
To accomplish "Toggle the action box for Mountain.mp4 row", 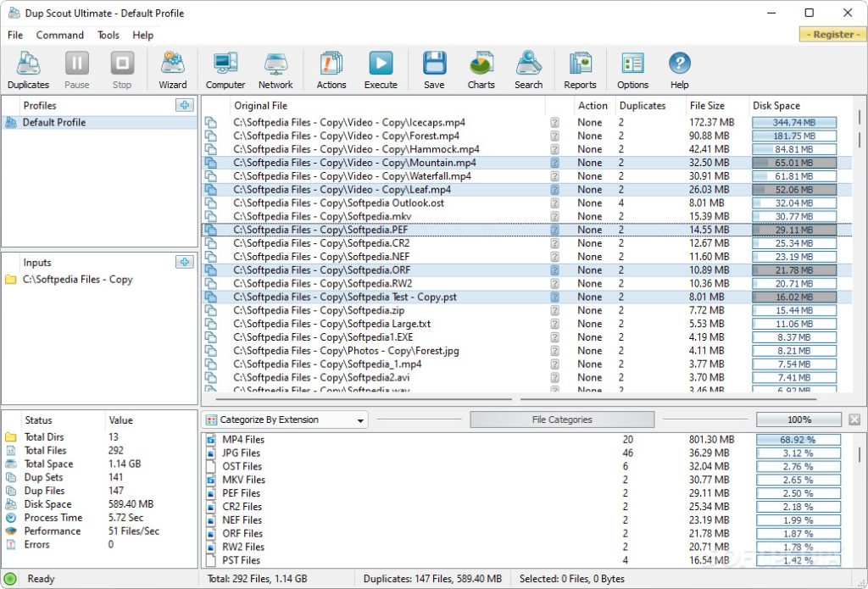I will point(555,163).
